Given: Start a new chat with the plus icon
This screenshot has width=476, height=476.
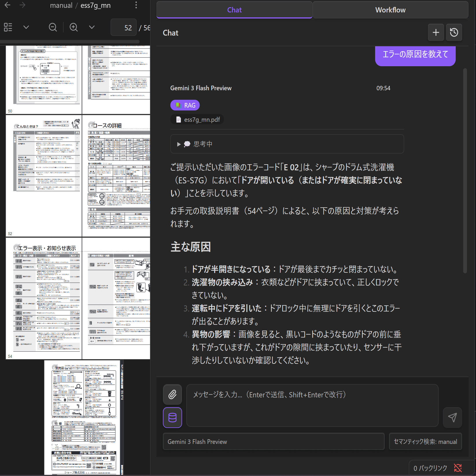Looking at the screenshot, I should [436, 32].
